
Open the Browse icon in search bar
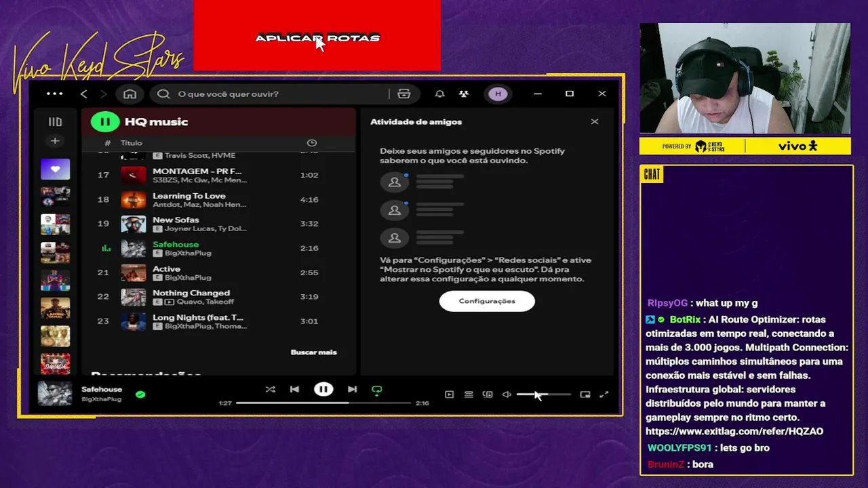(x=404, y=94)
